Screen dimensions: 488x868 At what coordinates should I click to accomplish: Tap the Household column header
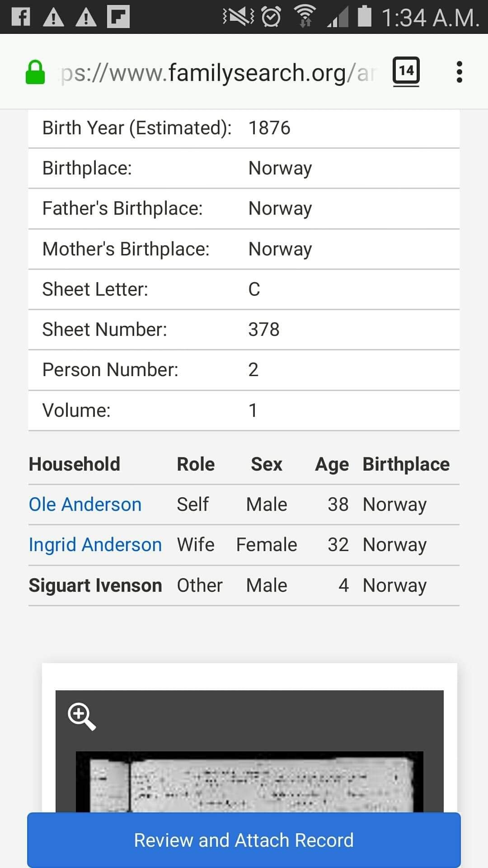click(x=75, y=464)
